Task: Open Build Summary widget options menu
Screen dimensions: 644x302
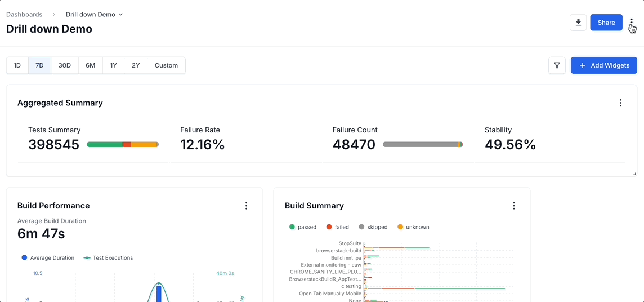Action: pyautogui.click(x=513, y=206)
